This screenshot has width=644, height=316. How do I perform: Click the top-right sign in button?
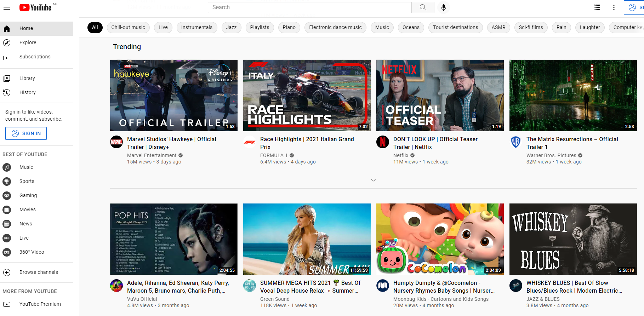[x=634, y=7]
